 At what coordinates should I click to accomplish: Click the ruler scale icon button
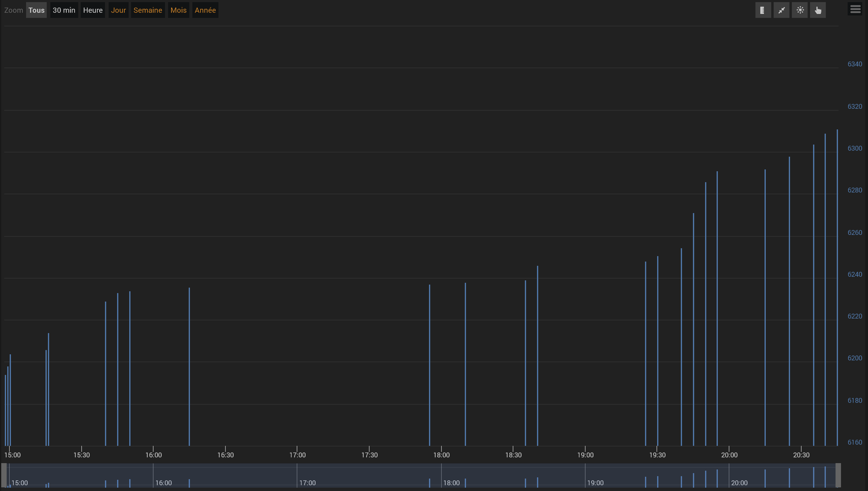[763, 10]
